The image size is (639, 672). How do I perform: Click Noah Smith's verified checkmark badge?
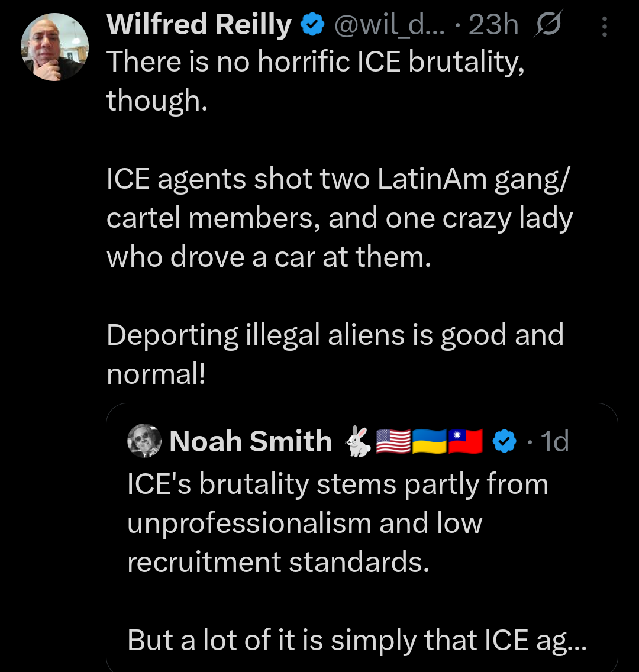point(504,441)
